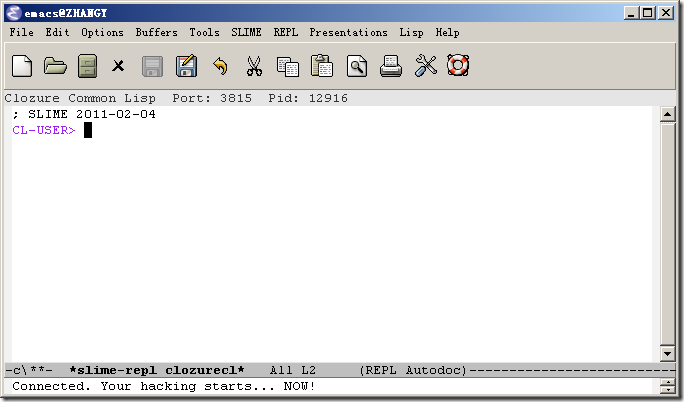Click 'Clozure Common Lisp' in the header line
This screenshot has width=684, height=402.
pos(80,98)
